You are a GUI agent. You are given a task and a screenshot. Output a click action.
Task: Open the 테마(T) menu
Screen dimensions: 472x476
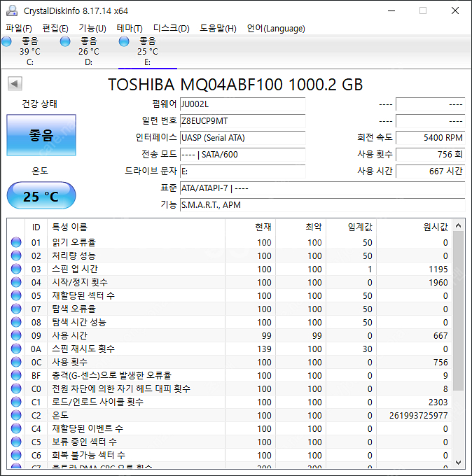click(x=130, y=29)
